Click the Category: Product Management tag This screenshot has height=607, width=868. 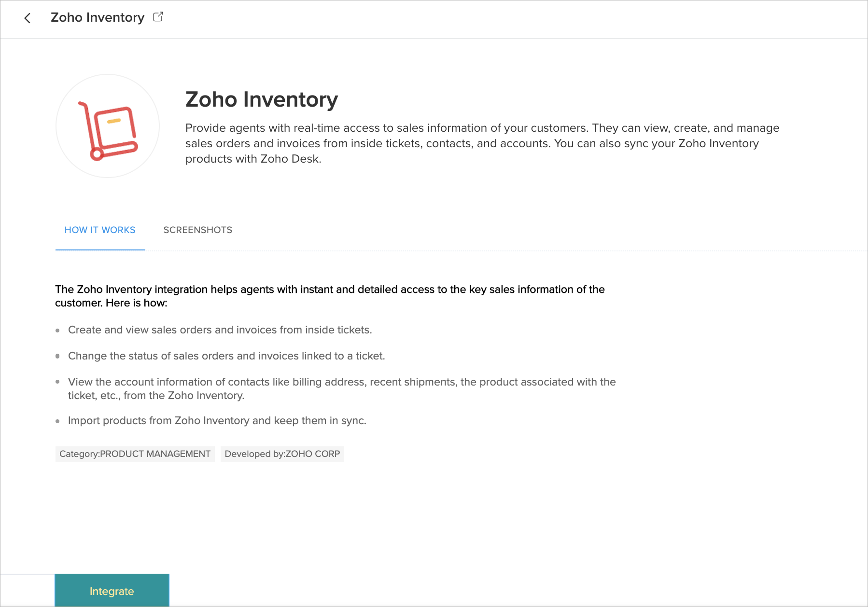135,454
